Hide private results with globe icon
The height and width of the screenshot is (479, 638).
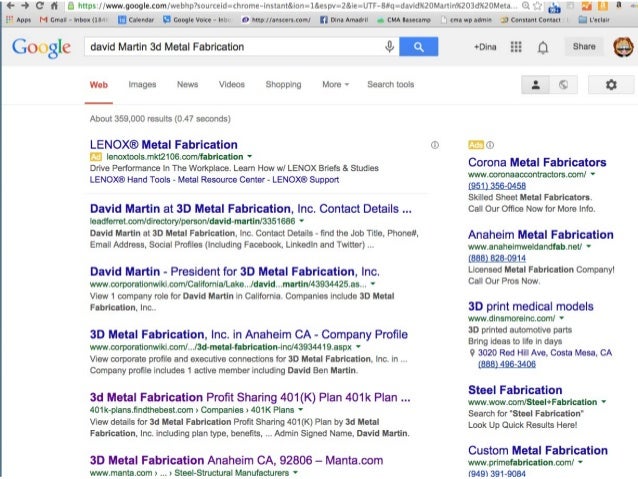(563, 85)
